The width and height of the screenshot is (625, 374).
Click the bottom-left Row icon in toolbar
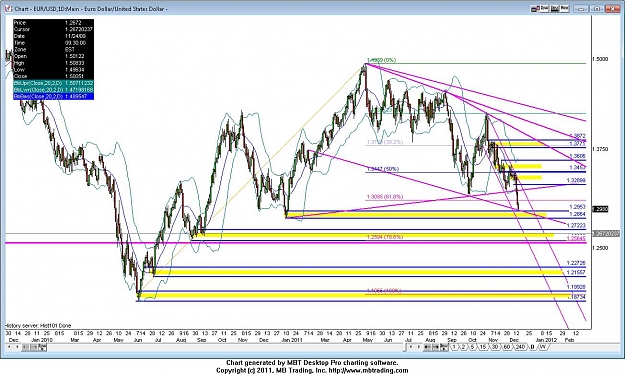click(42, 346)
